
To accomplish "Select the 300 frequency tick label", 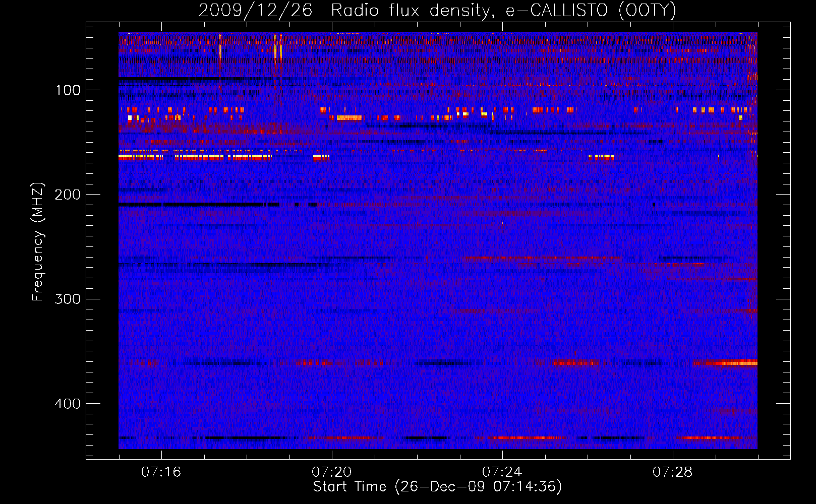I will point(68,299).
